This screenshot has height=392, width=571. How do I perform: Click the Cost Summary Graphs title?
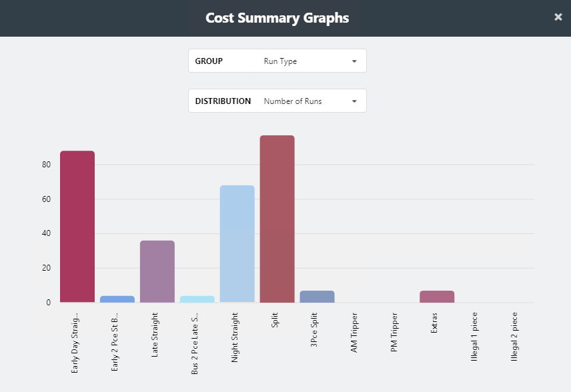(277, 18)
